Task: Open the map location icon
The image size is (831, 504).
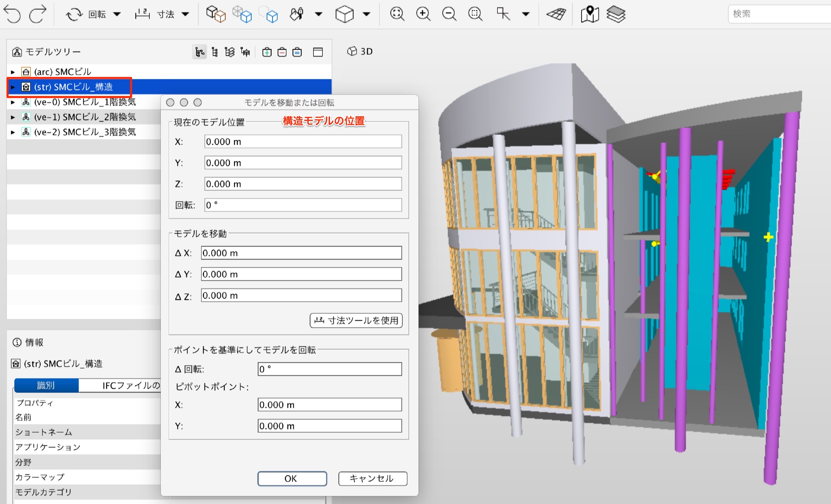Action: click(590, 14)
